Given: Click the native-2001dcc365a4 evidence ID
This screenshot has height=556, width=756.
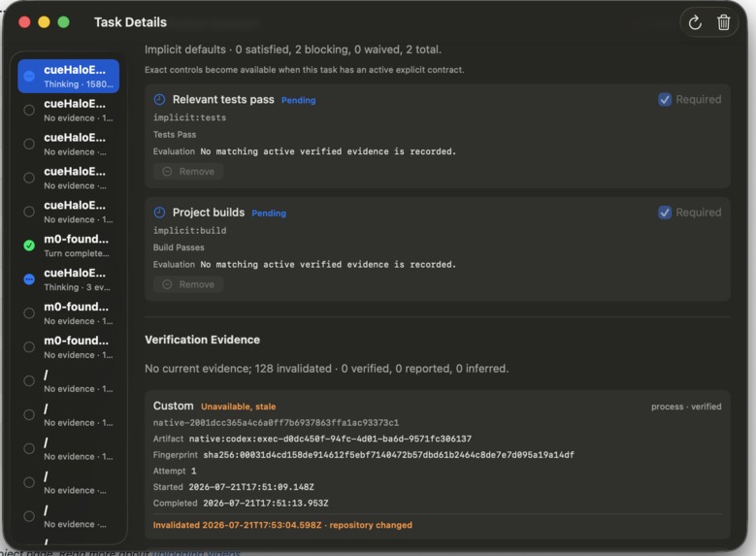Looking at the screenshot, I should [x=276, y=423].
